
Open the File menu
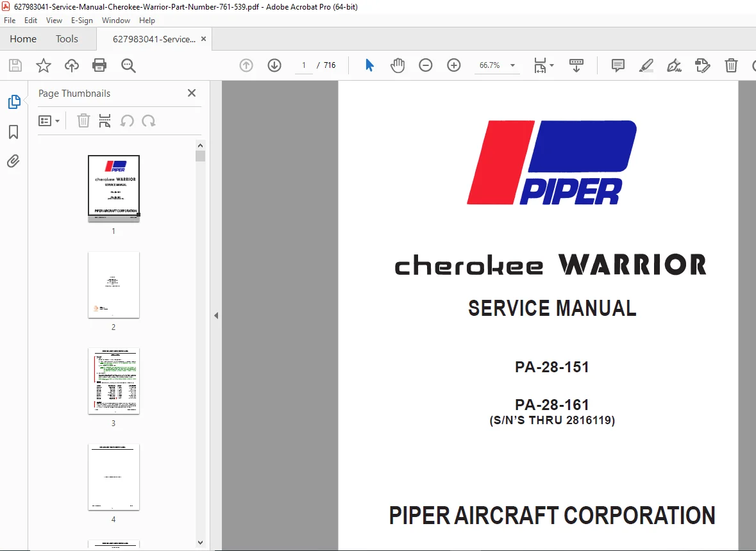point(10,21)
